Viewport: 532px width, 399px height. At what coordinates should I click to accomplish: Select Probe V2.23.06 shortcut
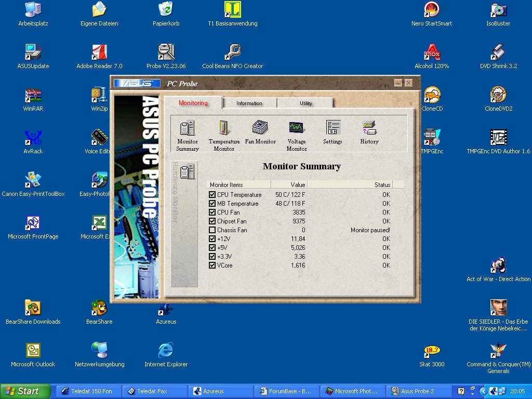point(166,56)
